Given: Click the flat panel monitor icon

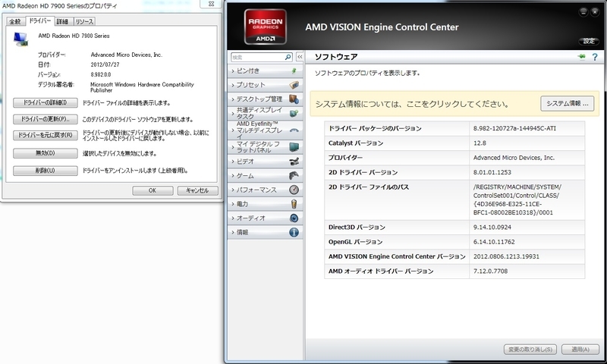Looking at the screenshot, I should (x=294, y=147).
